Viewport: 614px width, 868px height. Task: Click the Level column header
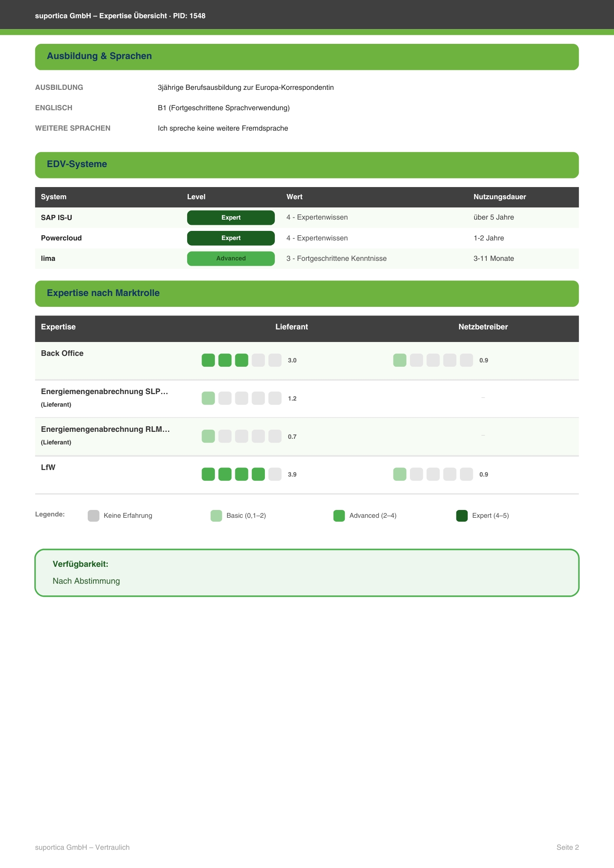click(196, 197)
